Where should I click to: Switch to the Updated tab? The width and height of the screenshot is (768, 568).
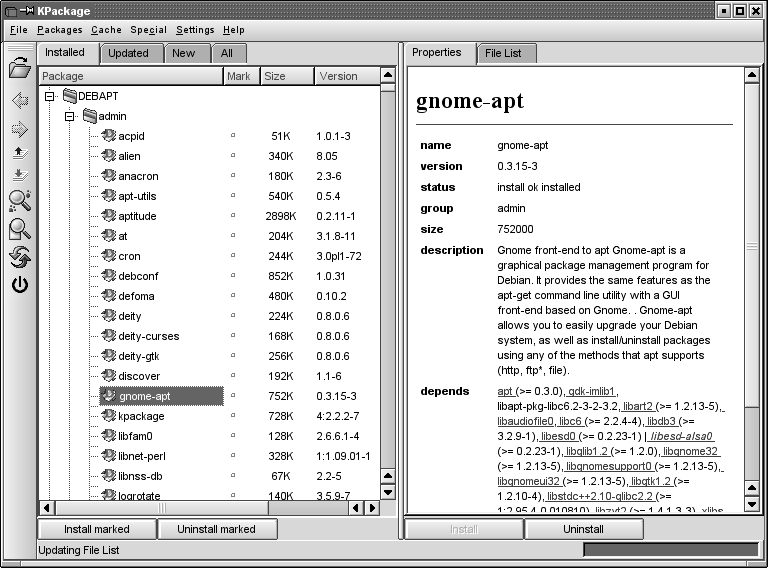[132, 53]
